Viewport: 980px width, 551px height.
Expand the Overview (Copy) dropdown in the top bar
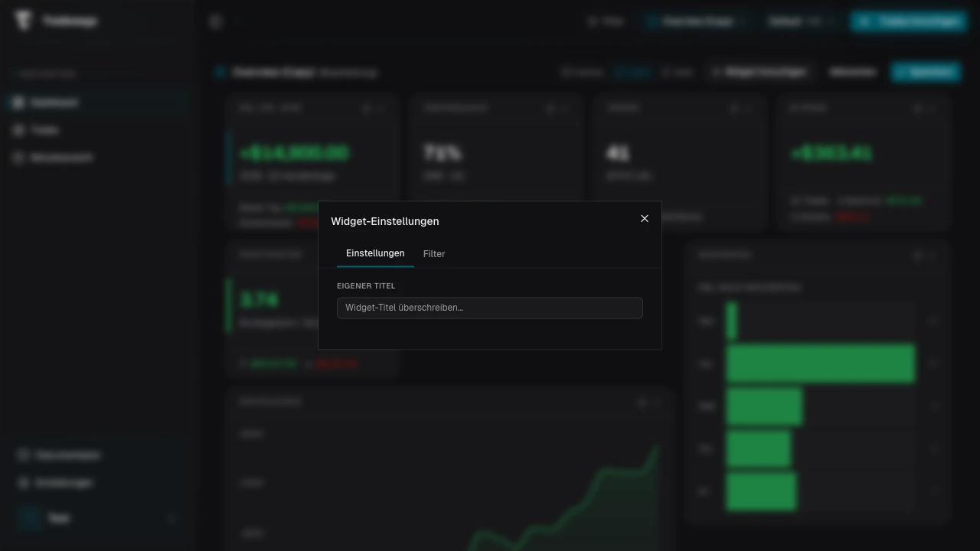pos(696,22)
